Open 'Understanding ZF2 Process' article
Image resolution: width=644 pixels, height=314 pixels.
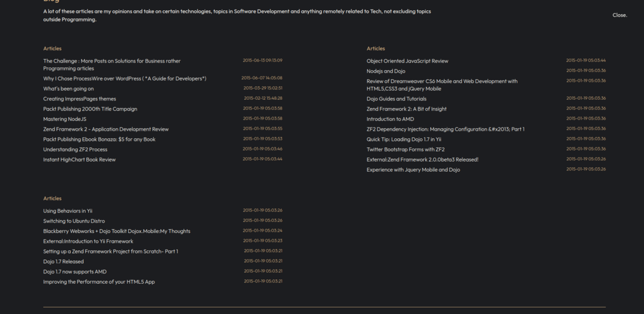[x=75, y=149]
